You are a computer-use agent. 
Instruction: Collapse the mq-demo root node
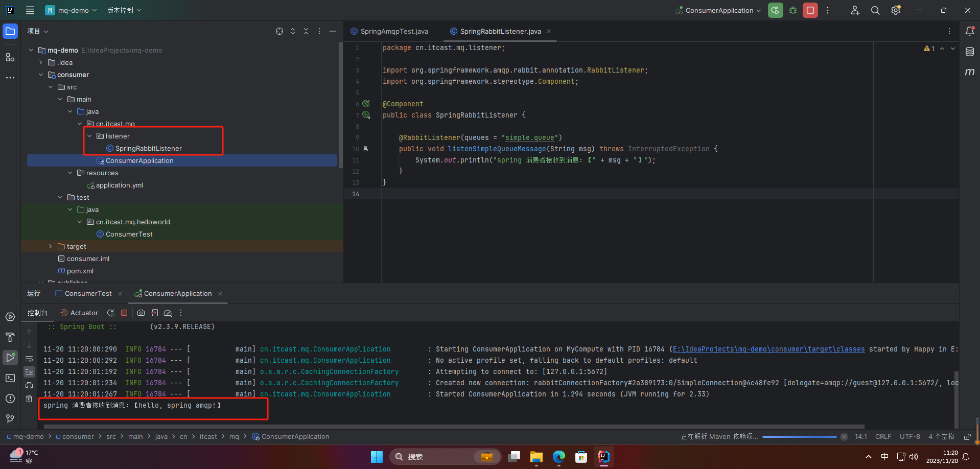point(31,50)
